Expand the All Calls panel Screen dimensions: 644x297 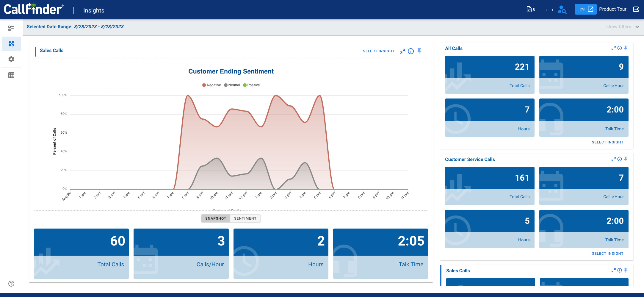point(613,48)
